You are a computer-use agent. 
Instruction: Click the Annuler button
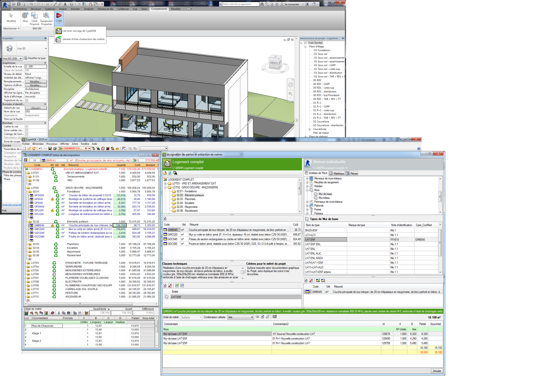(437, 371)
